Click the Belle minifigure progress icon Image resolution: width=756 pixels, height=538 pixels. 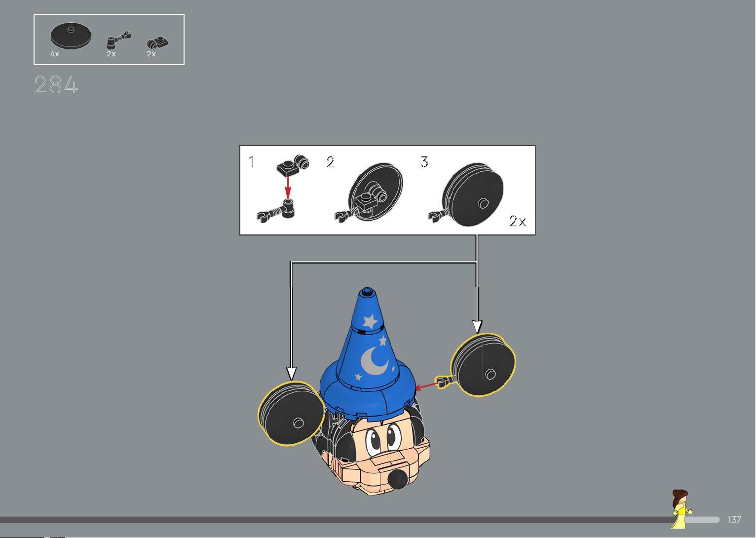[681, 509]
